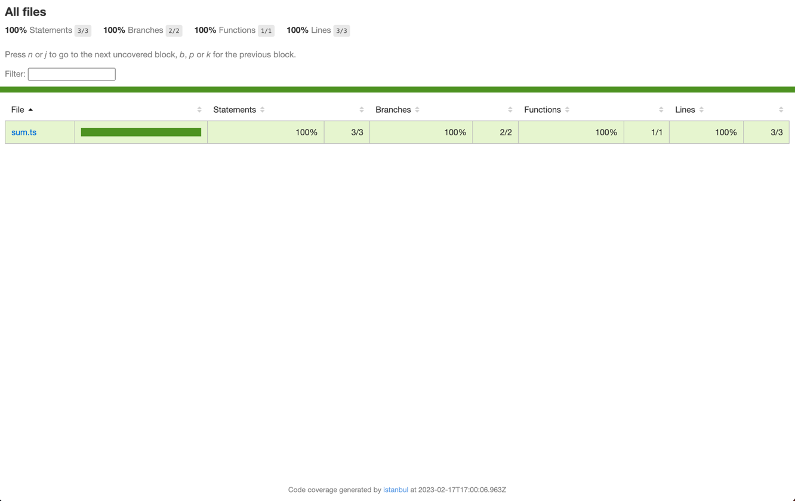The height and width of the screenshot is (502, 796).
Task: Sort by lines covered count column icon
Action: point(781,109)
